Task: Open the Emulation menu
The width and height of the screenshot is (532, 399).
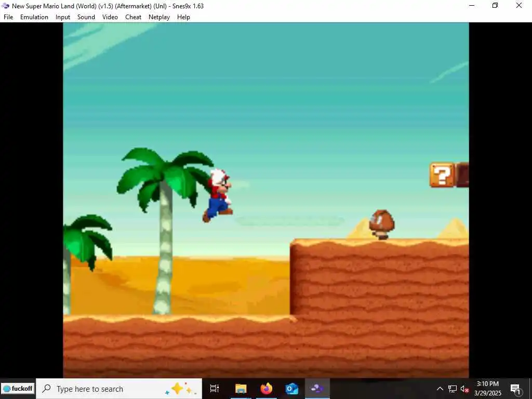Action: (x=34, y=17)
